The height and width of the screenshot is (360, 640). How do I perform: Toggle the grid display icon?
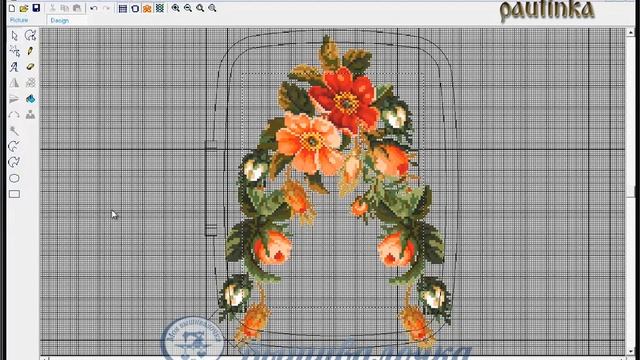(123, 8)
